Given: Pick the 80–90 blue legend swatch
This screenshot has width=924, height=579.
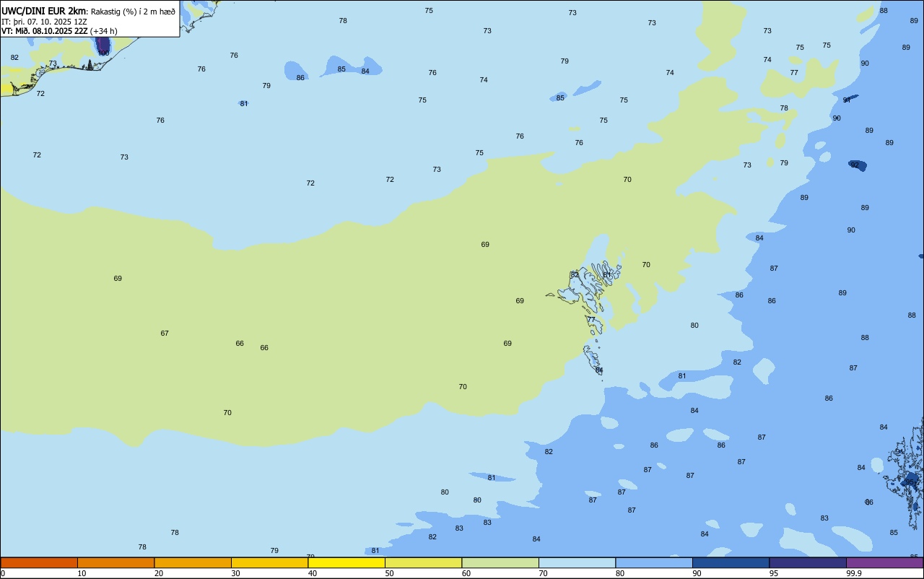Looking at the screenshot, I should [x=654, y=562].
